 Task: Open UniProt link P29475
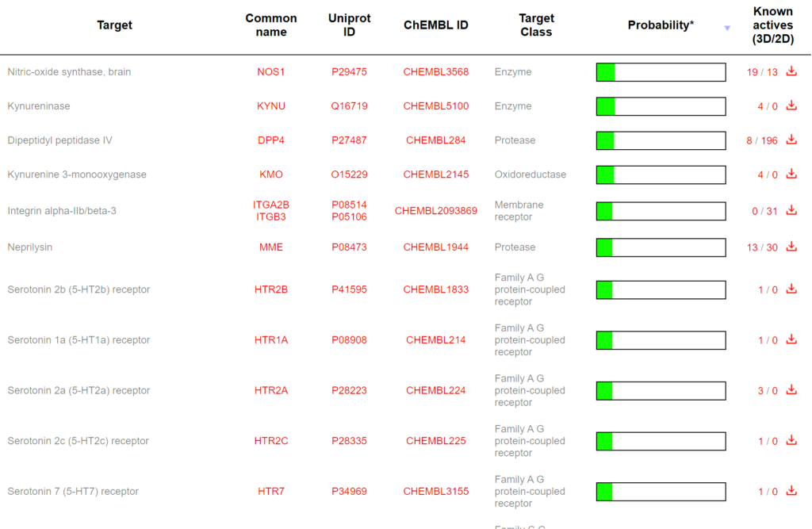pos(349,72)
